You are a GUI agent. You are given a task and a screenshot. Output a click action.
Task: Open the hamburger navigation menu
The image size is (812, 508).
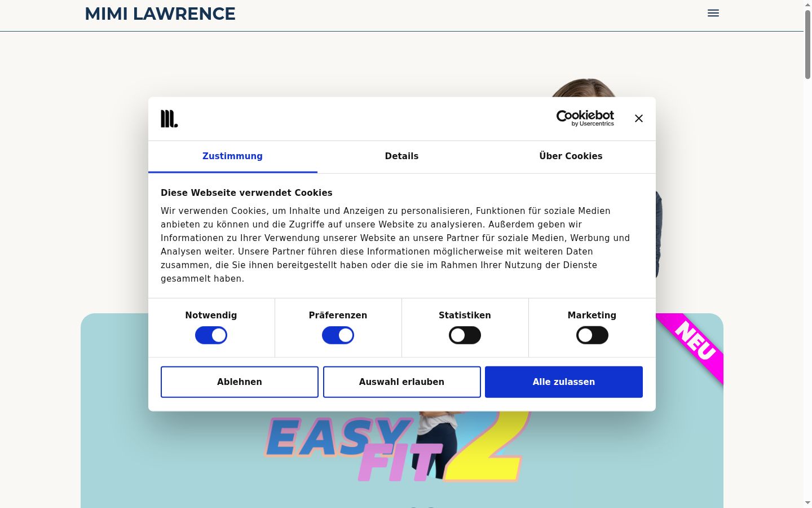713,13
